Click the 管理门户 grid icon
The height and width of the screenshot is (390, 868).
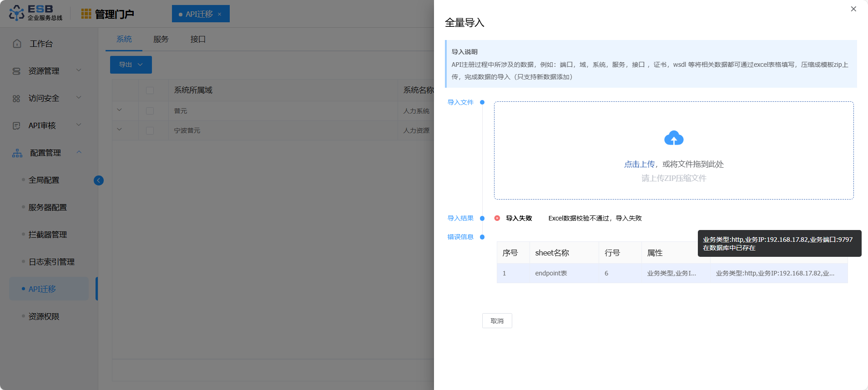tap(86, 14)
